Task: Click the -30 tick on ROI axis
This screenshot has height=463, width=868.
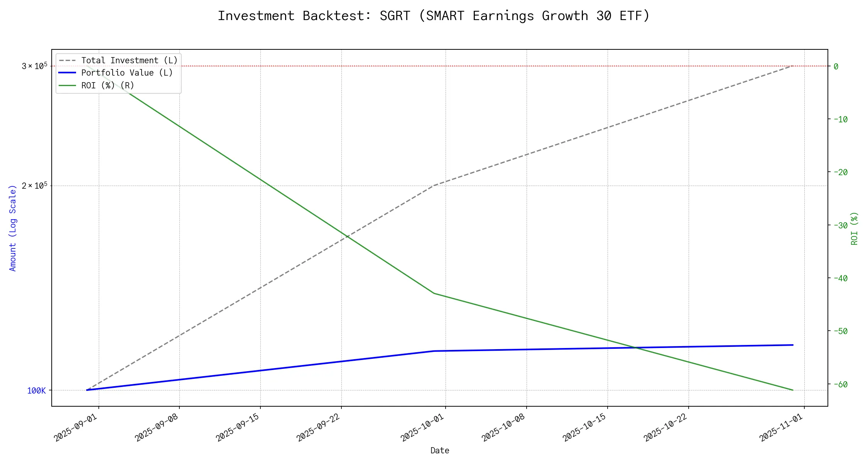Action: [x=841, y=225]
